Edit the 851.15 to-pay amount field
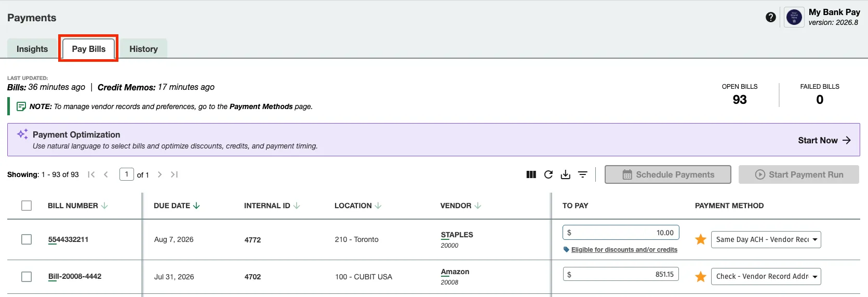The height and width of the screenshot is (297, 868). 621,274
